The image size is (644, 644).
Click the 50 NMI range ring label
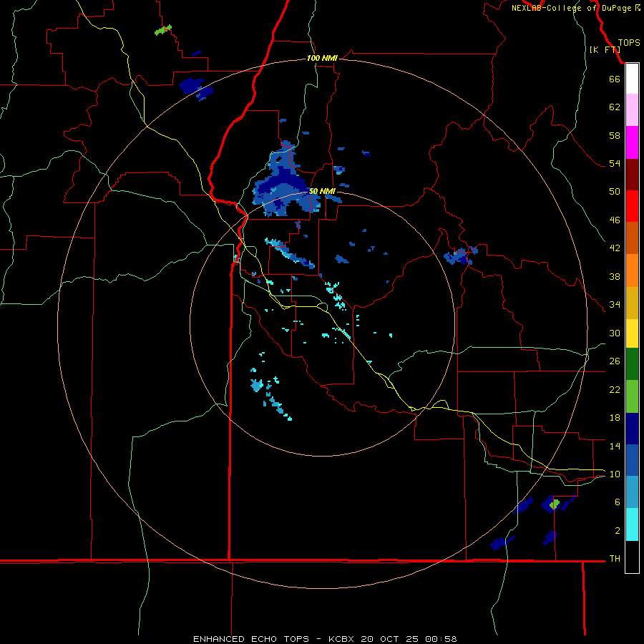pos(322,191)
